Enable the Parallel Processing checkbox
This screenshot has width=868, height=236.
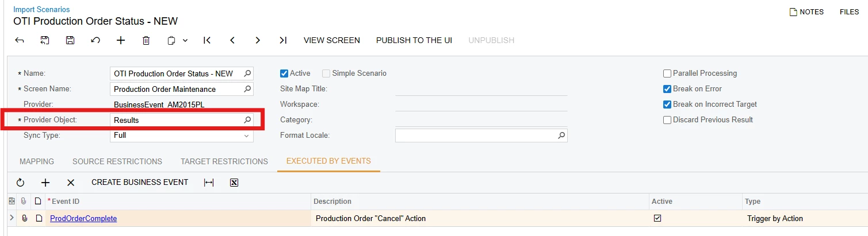667,73
